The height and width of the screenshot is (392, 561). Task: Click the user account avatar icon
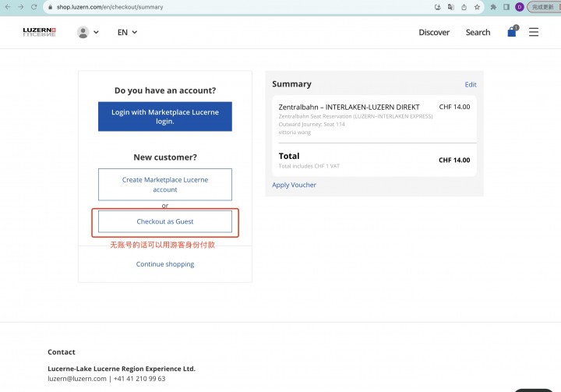[x=83, y=32]
